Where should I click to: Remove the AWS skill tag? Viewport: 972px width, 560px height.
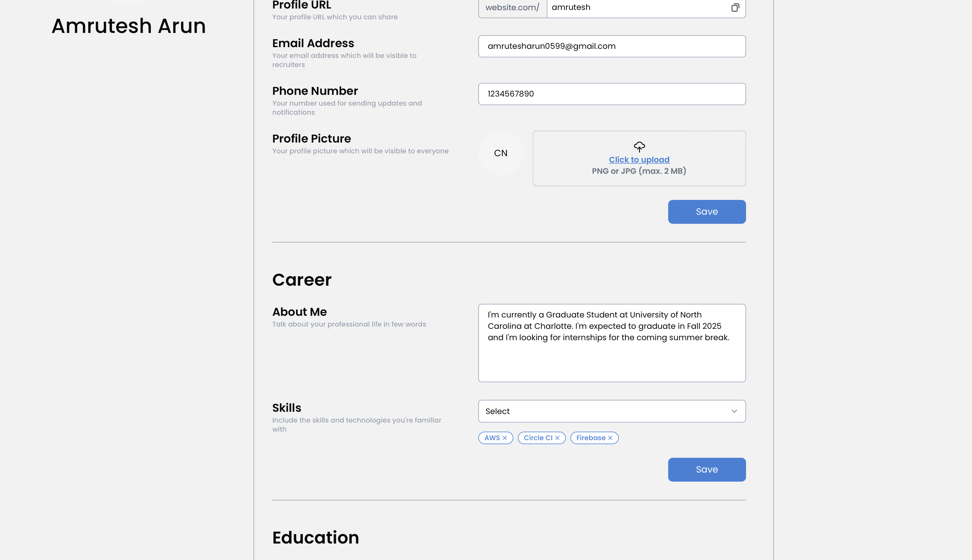click(505, 438)
